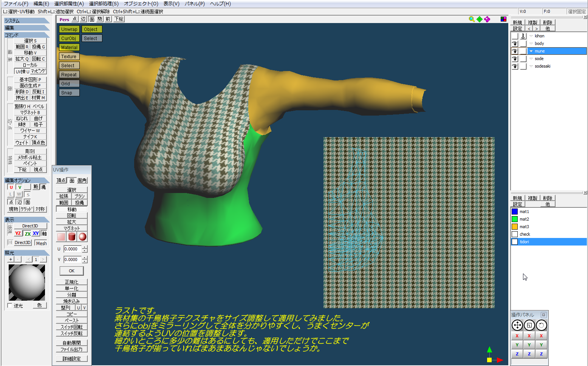Screen dimensions: 588x366
Task: Open the ファイル(F) menu
Action: [x=16, y=3]
